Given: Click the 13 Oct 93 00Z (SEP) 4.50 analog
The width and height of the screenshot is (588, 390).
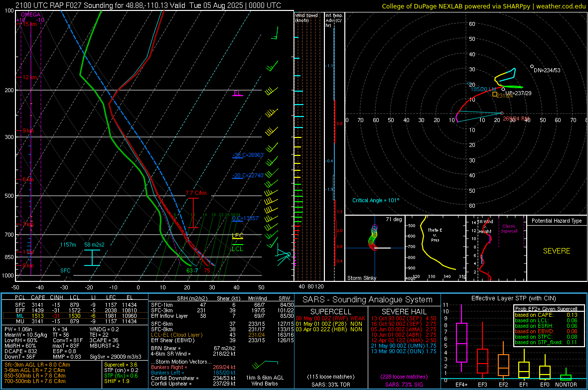Looking at the screenshot, I should (404, 318).
